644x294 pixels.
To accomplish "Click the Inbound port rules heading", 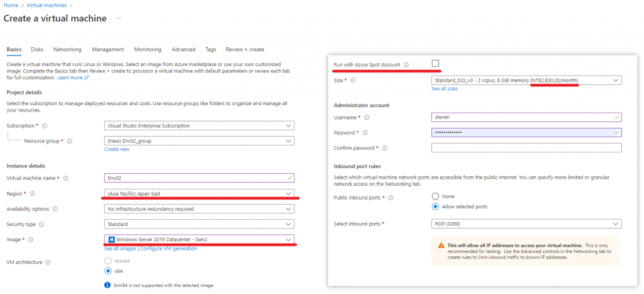I will [357, 166].
